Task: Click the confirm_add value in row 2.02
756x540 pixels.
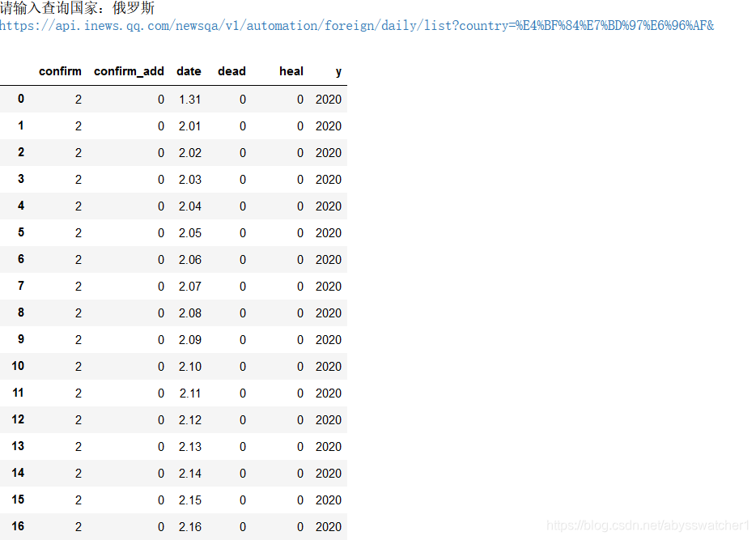Action: (160, 153)
